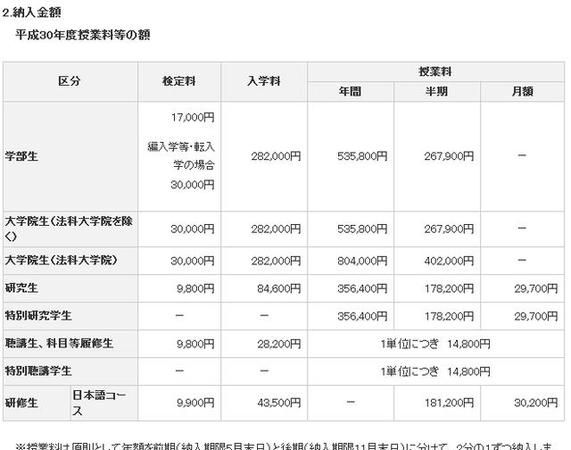Click "178,200円" in the 特別研究学生 row

pos(449,316)
